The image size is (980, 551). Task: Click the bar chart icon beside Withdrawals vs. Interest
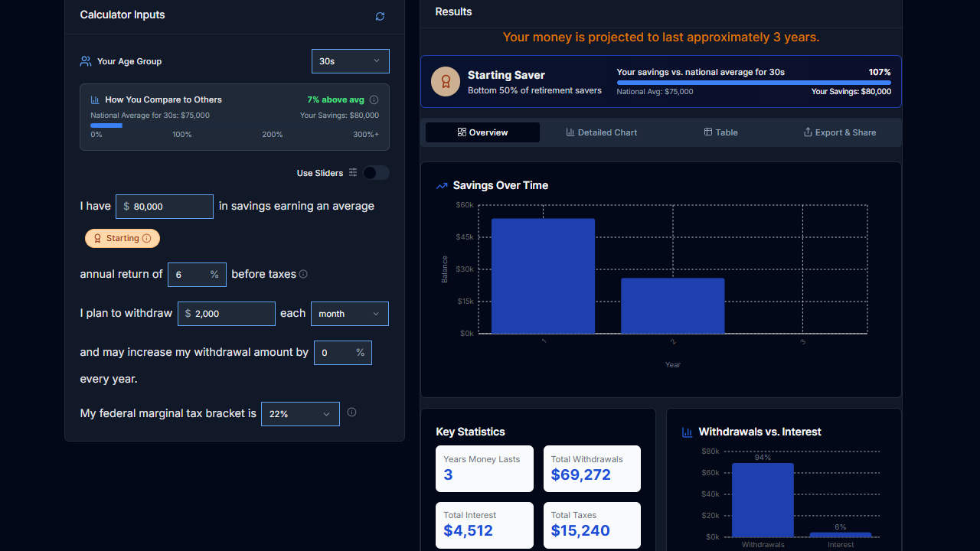pos(687,432)
